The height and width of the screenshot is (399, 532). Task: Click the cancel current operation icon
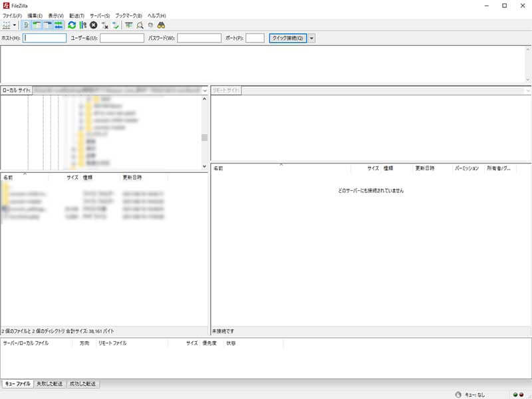tap(94, 25)
